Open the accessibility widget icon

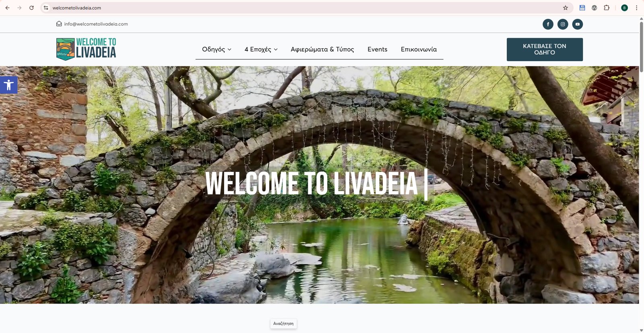pyautogui.click(x=8, y=85)
